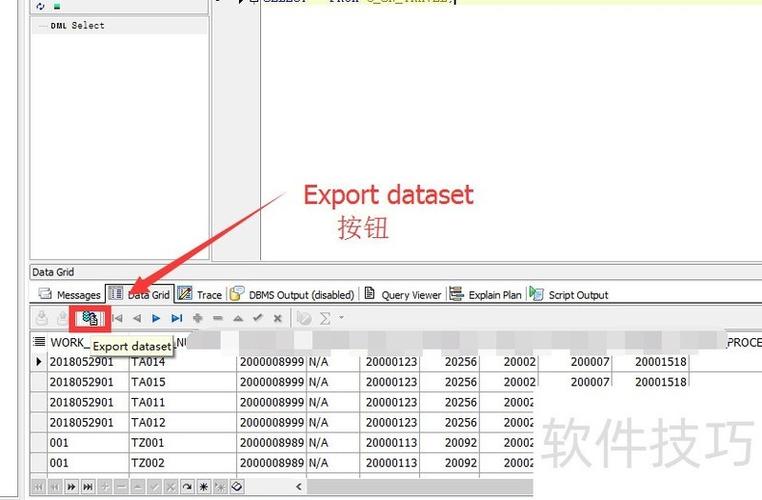The image size is (762, 500).
Task: Jump to last record in grid toolbar
Action: [x=177, y=318]
